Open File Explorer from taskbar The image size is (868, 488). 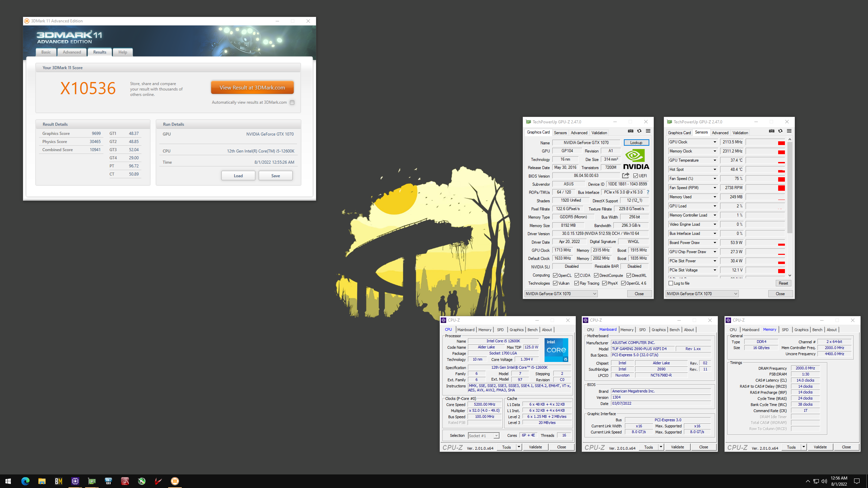42,481
